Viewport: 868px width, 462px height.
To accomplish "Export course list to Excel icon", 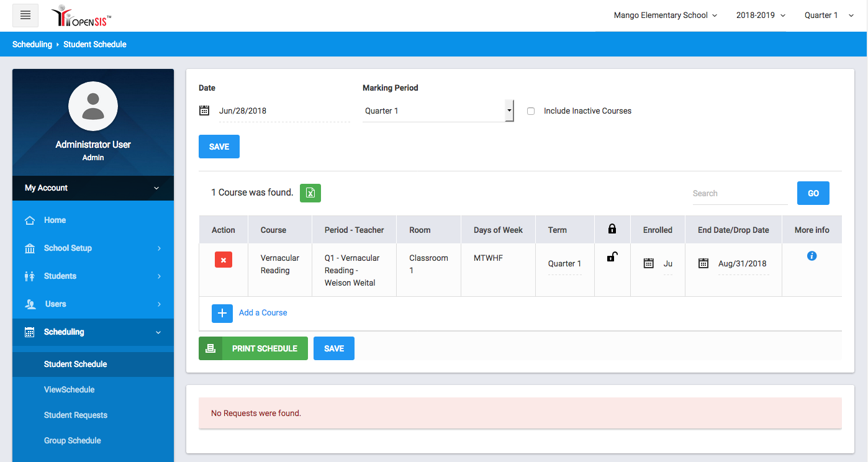I will point(310,193).
